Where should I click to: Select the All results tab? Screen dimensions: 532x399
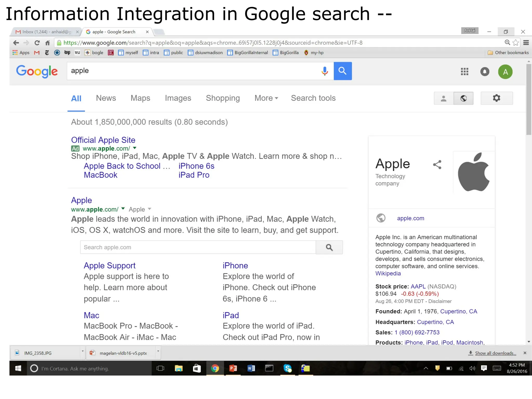tap(76, 98)
